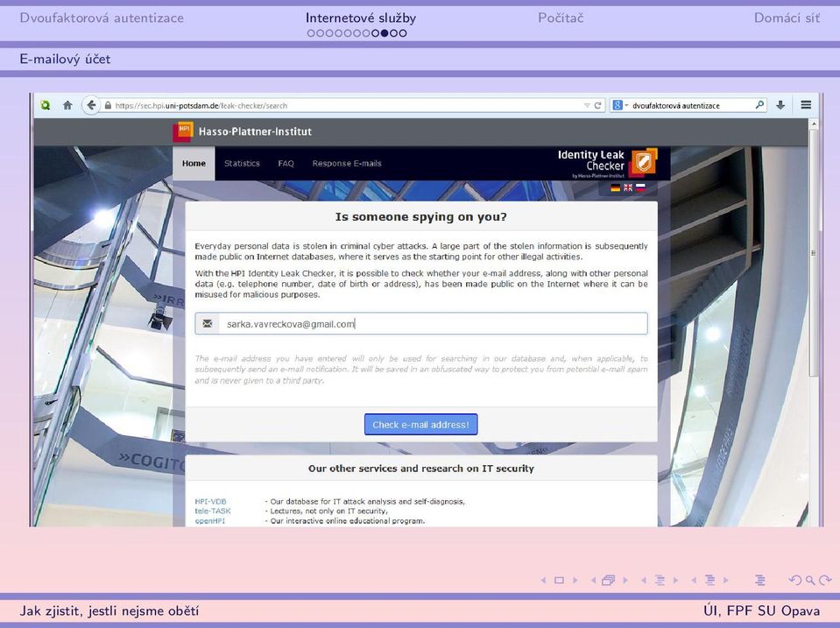Click heading Our other services and research
This screenshot has height=628, width=840.
[x=421, y=469]
